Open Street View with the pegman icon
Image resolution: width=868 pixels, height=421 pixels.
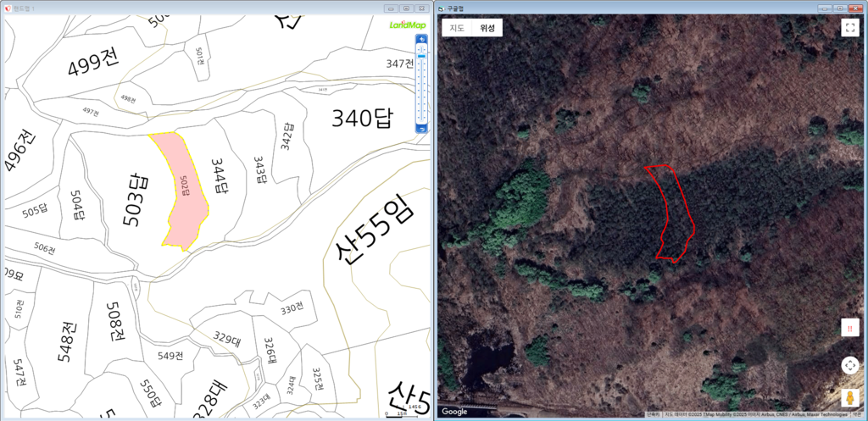[849, 398]
